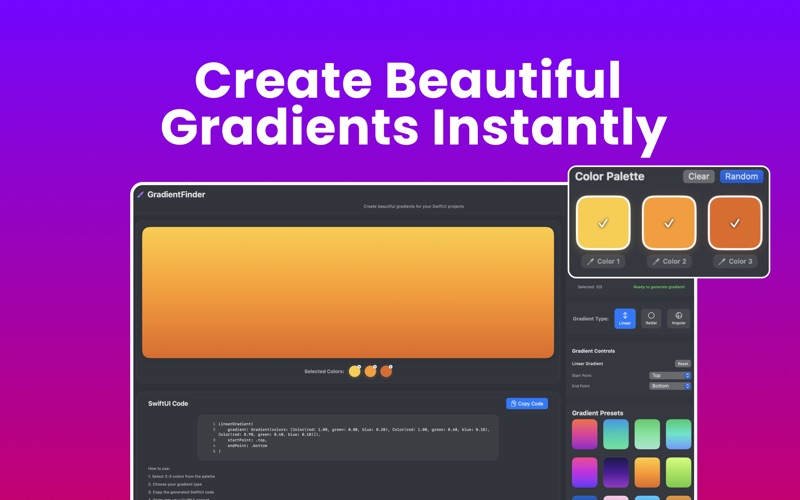Image resolution: width=800 pixels, height=500 pixels.
Task: Click the 'Gradient Type:' label
Action: pos(590,319)
